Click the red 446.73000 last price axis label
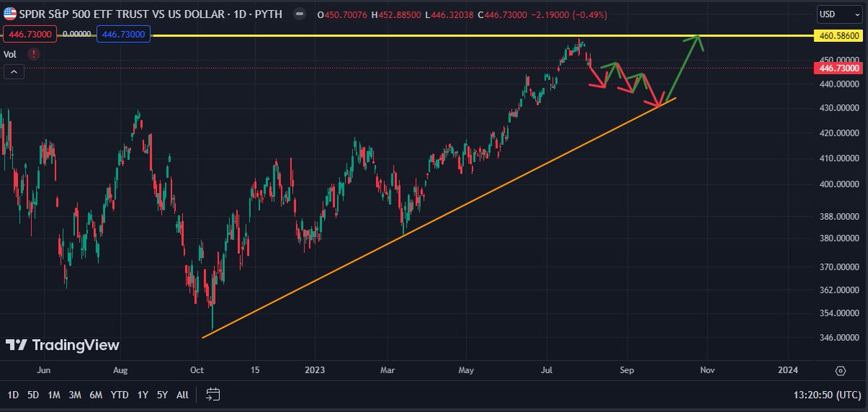Image resolution: width=868 pixels, height=412 pixels. [840, 68]
